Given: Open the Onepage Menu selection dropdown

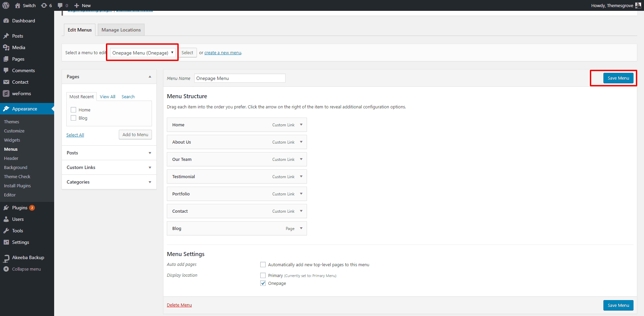Looking at the screenshot, I should pos(142,52).
